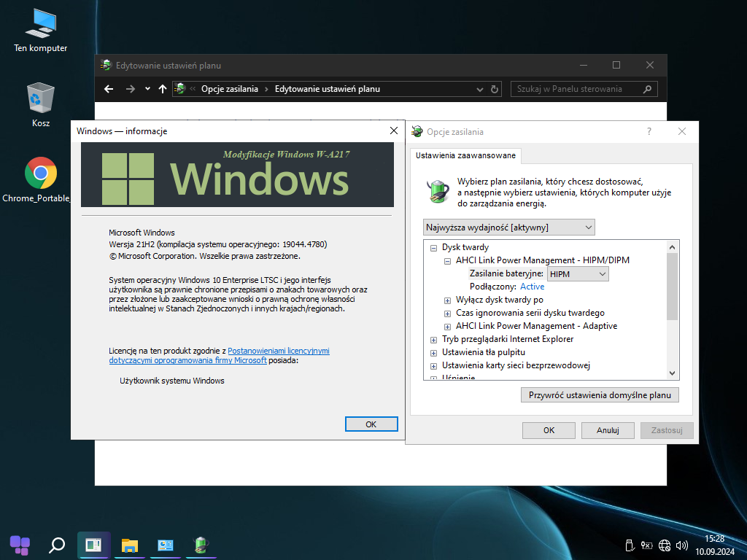This screenshot has height=560, width=747.
Task: Open the Start menu button
Action: pos(20,545)
